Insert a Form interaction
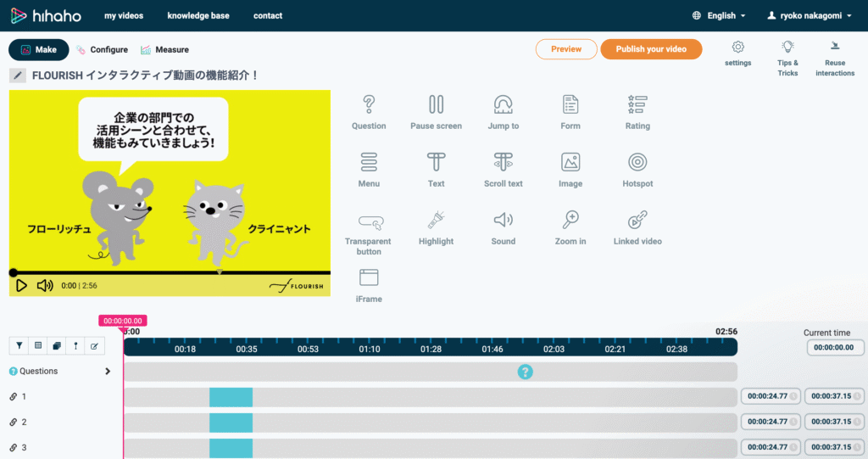The height and width of the screenshot is (459, 868). click(570, 113)
